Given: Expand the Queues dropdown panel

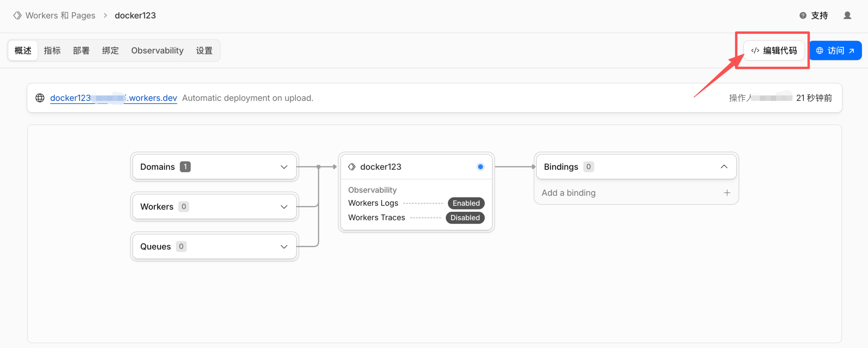Looking at the screenshot, I should pyautogui.click(x=284, y=247).
